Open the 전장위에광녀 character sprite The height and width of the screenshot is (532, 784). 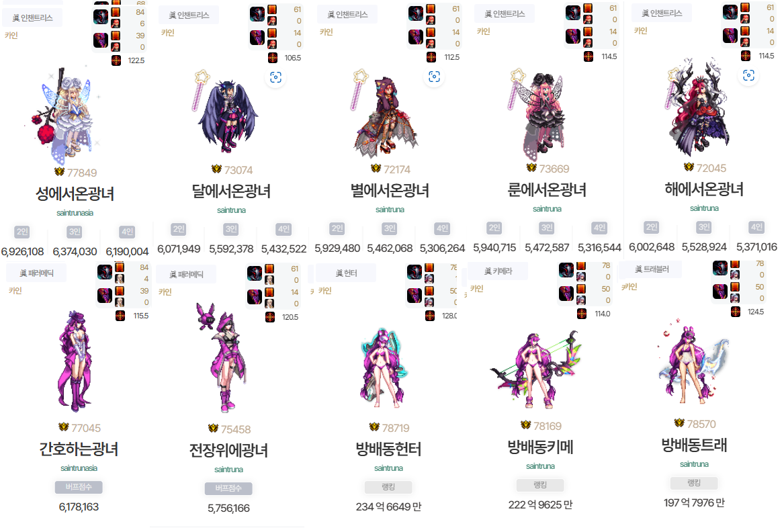click(222, 357)
